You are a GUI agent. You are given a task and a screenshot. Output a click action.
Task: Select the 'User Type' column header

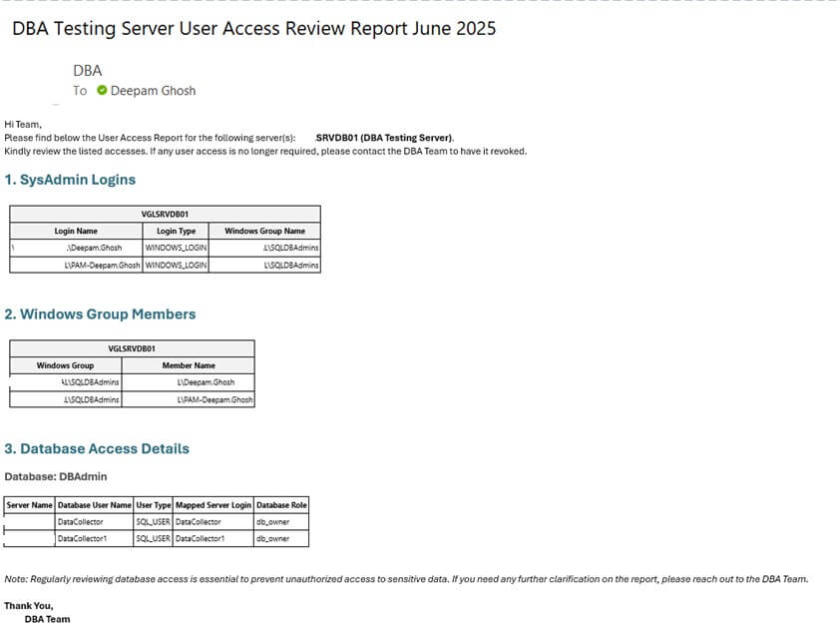(154, 505)
